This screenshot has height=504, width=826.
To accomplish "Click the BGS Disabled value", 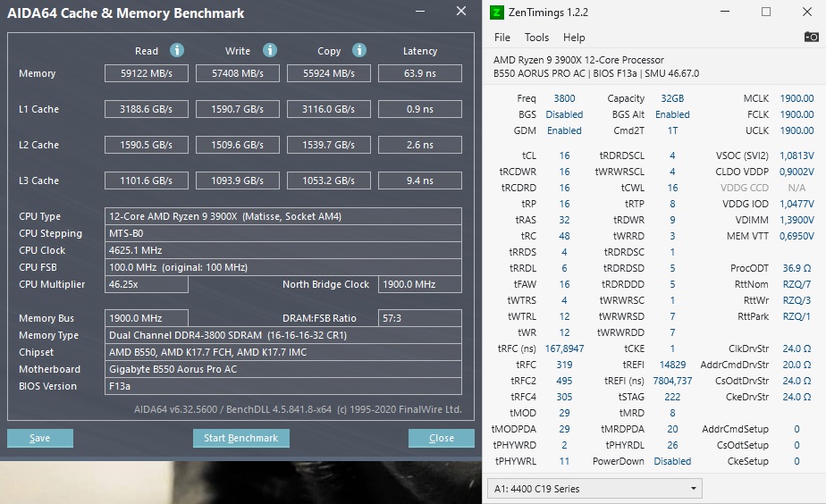I will pyautogui.click(x=564, y=114).
